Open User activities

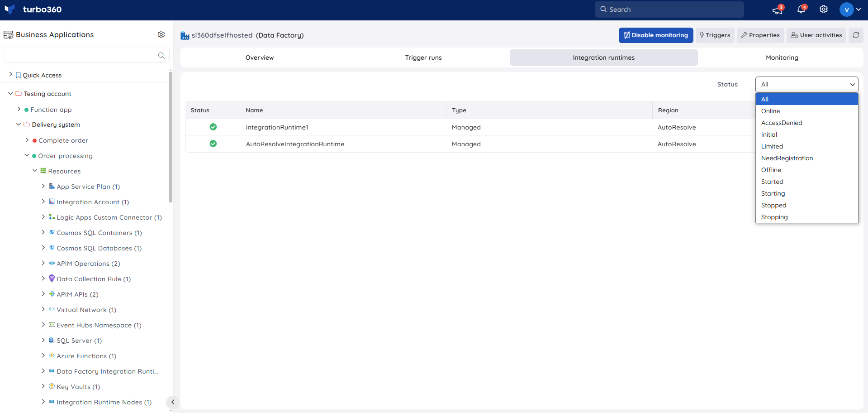[816, 35]
